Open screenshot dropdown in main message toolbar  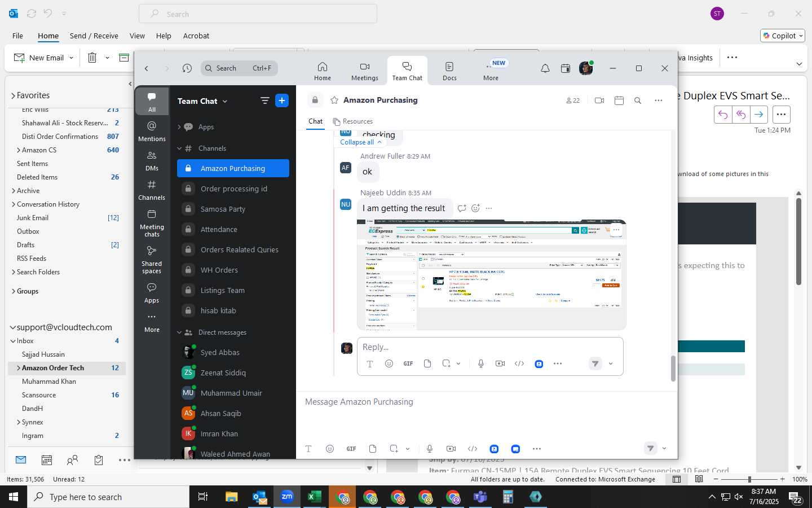coord(408,449)
